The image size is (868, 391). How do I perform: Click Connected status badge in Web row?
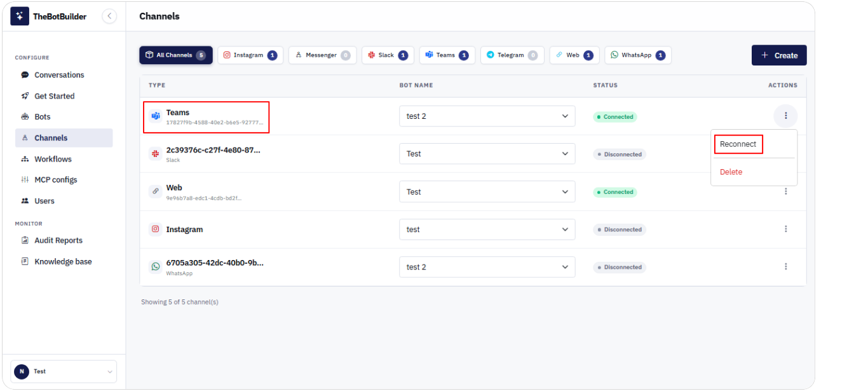[615, 192]
